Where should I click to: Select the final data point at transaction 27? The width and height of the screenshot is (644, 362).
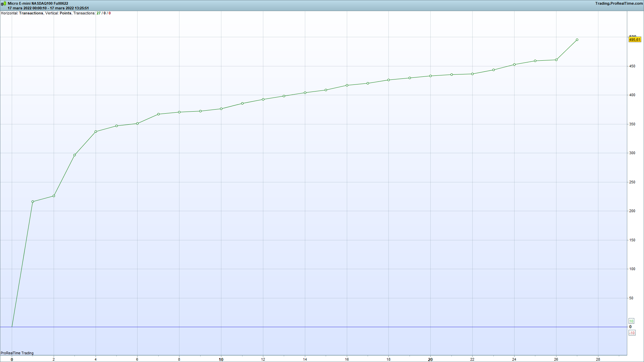coord(577,40)
